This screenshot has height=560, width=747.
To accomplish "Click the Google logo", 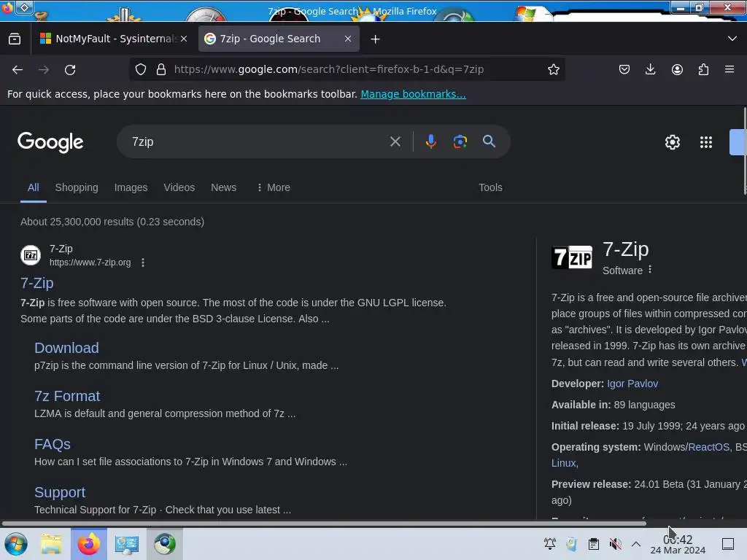I will click(x=50, y=142).
